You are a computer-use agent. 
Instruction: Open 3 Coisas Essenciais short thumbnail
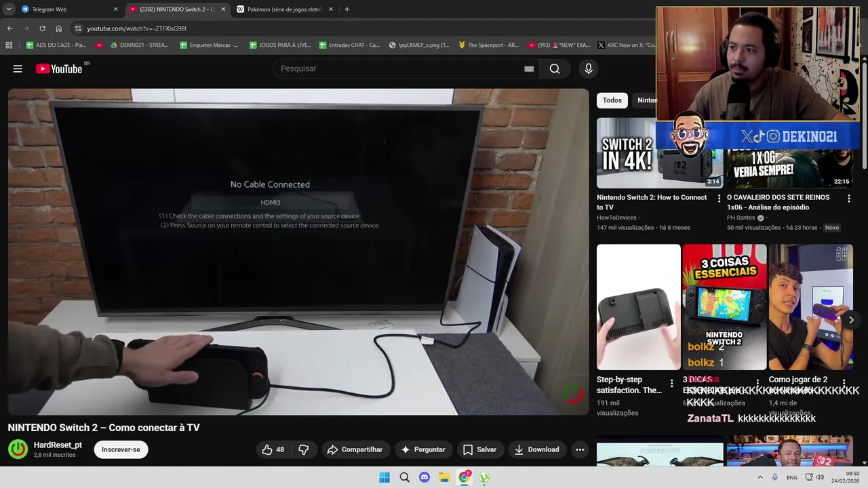click(724, 307)
